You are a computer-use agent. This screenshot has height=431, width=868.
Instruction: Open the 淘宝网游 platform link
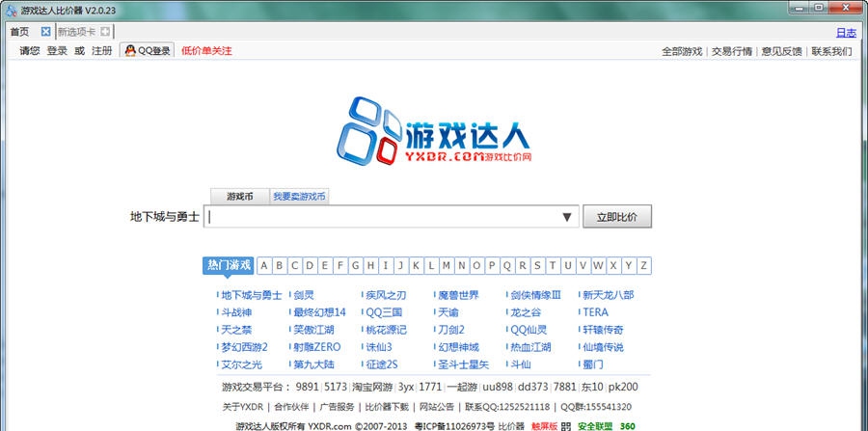click(372, 388)
